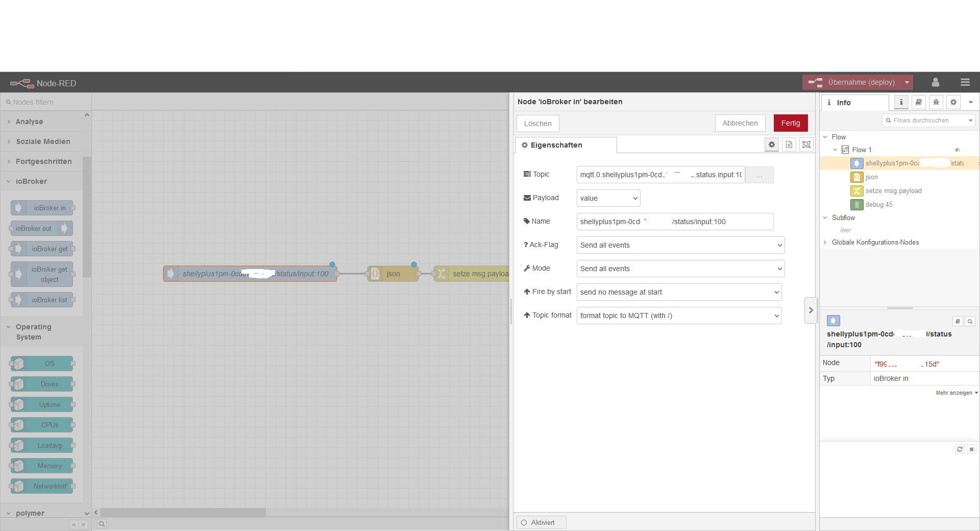Click the Topic input field
Image resolution: width=980 pixels, height=531 pixels.
point(660,175)
